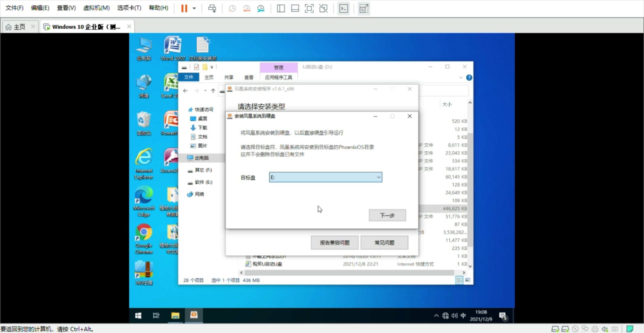Enter VMware full screen mode
The width and height of the screenshot is (644, 333).
tap(309, 8)
